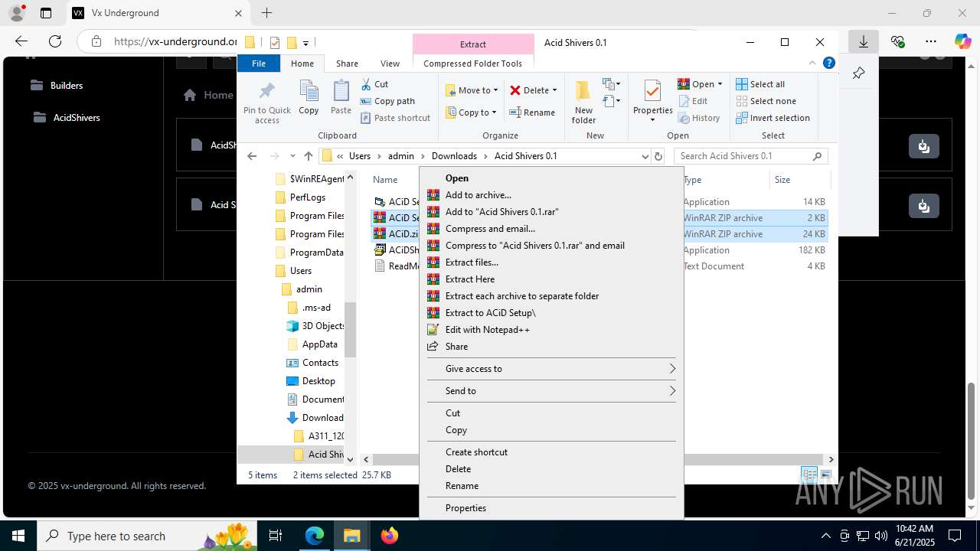
Task: Switch to the Share tab
Action: coord(347,64)
